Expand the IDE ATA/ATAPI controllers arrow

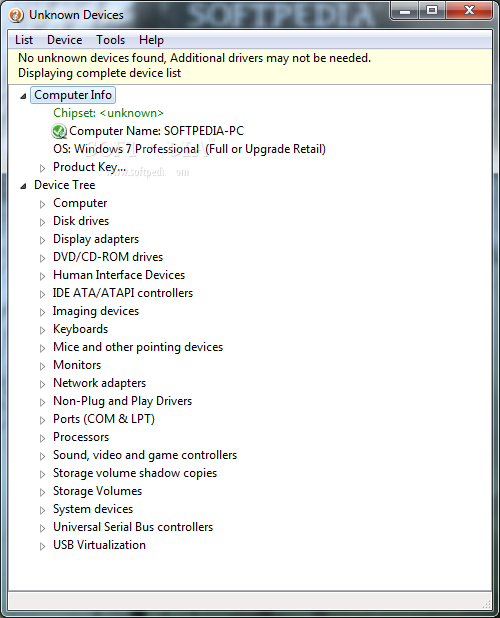[x=42, y=294]
